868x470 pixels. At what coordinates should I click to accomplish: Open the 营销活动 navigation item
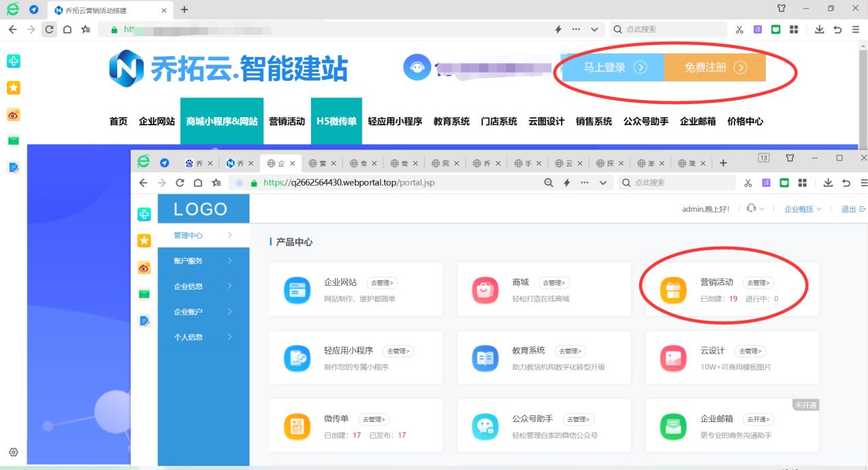click(287, 121)
